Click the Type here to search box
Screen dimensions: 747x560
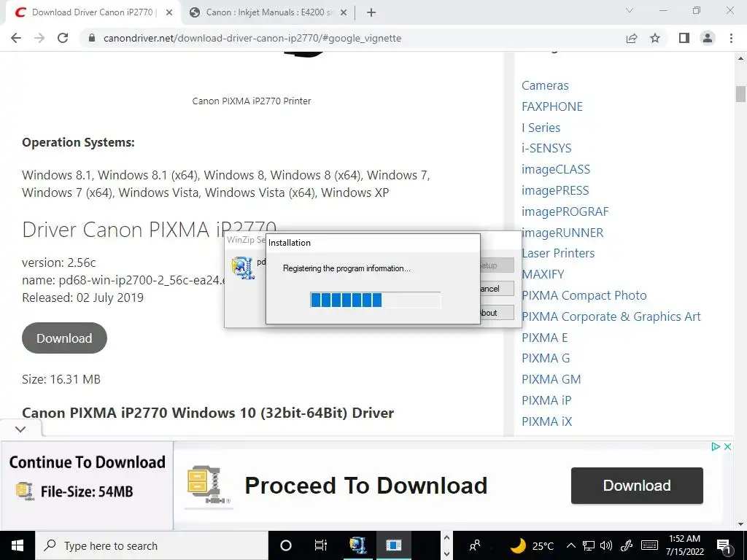point(152,545)
